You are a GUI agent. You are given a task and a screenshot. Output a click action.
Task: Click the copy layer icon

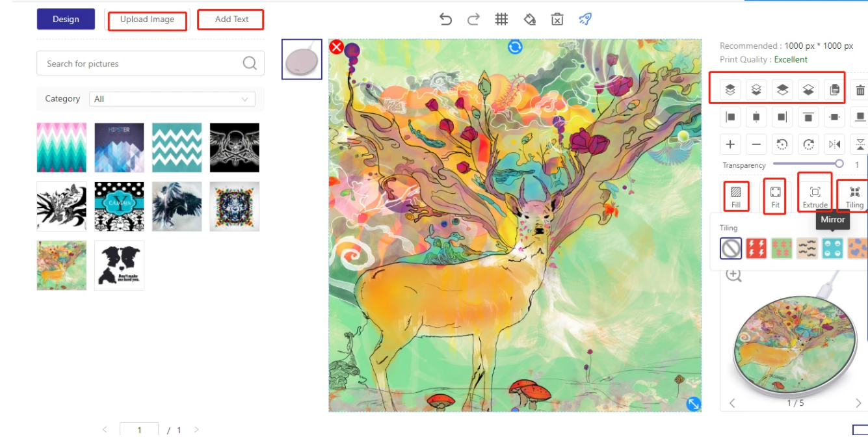click(x=834, y=90)
